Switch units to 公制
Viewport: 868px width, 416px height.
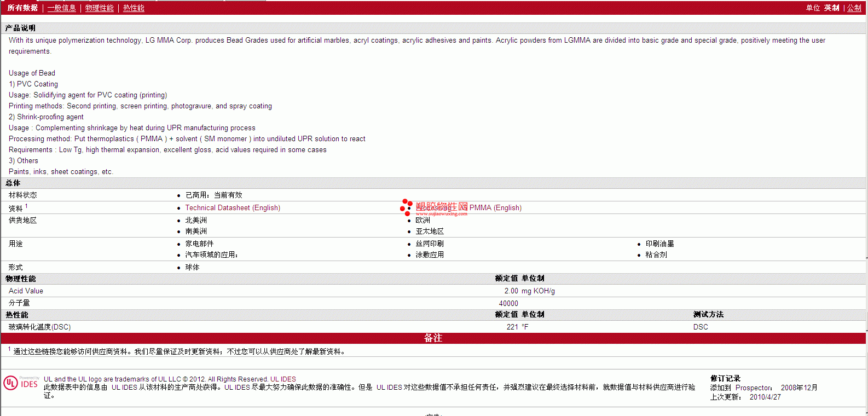854,8
